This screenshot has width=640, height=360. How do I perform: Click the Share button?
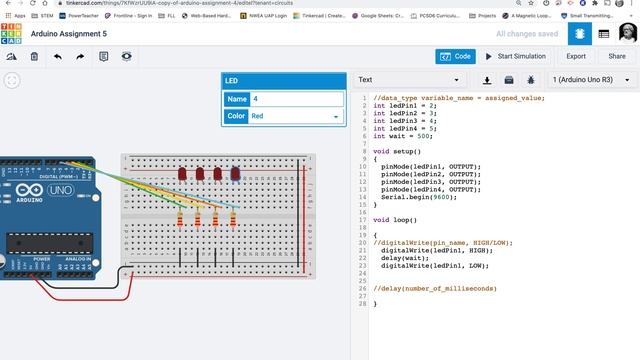[x=616, y=56]
